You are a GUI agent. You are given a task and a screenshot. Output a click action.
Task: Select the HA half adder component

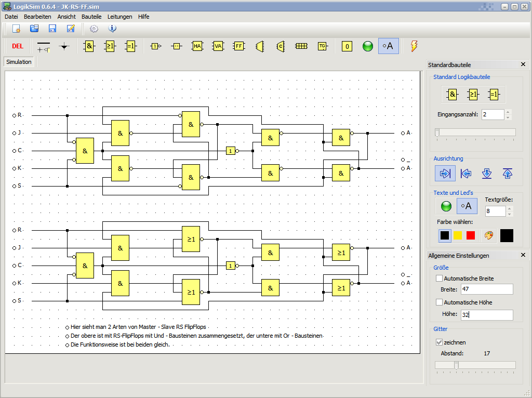point(197,46)
